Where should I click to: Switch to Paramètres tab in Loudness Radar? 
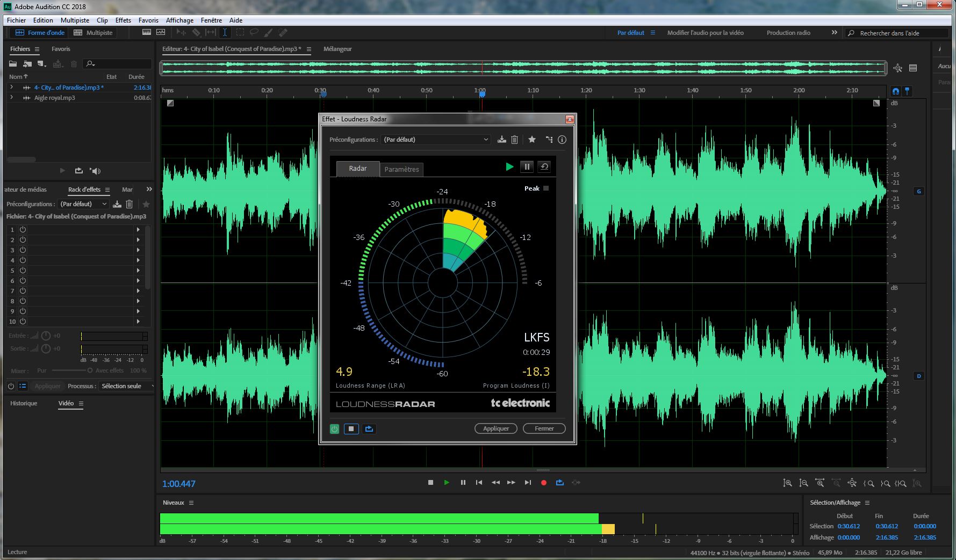(x=401, y=169)
